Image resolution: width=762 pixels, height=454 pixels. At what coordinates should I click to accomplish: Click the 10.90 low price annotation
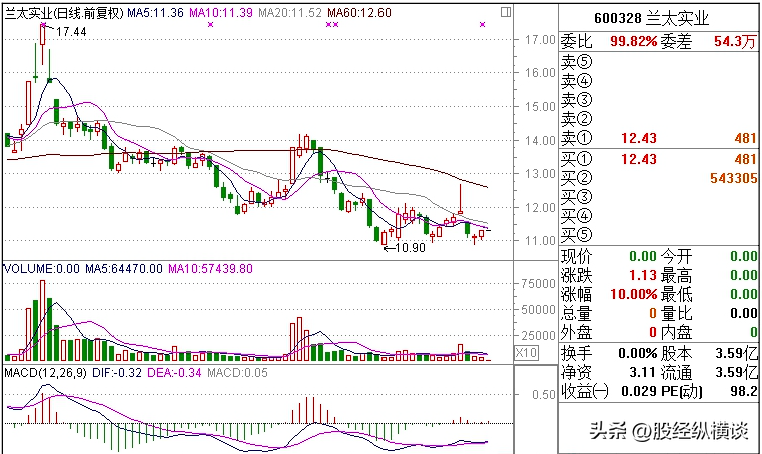pyautogui.click(x=411, y=248)
